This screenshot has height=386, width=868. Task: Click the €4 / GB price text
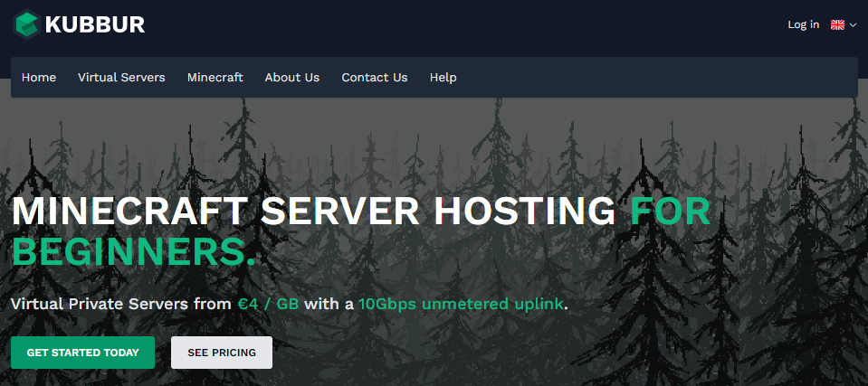tap(268, 304)
